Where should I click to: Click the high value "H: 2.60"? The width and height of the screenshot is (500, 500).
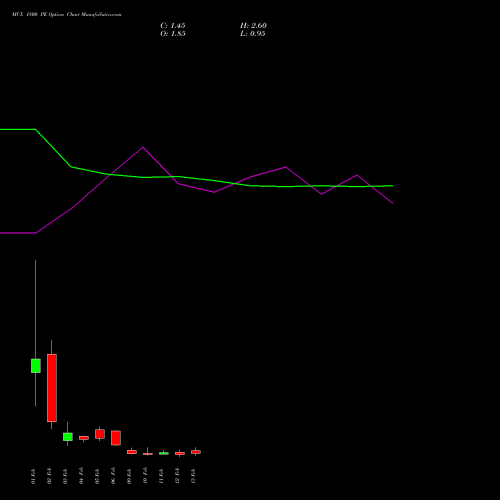point(253,26)
